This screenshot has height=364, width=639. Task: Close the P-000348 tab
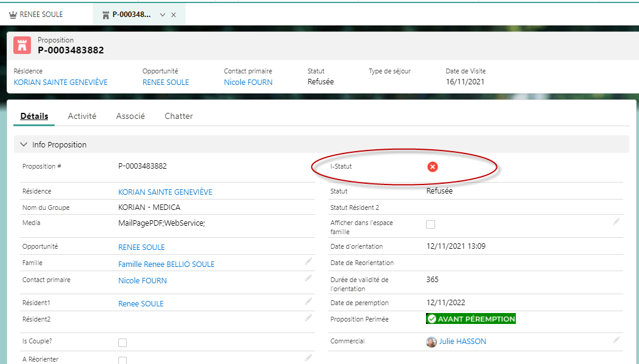click(174, 15)
